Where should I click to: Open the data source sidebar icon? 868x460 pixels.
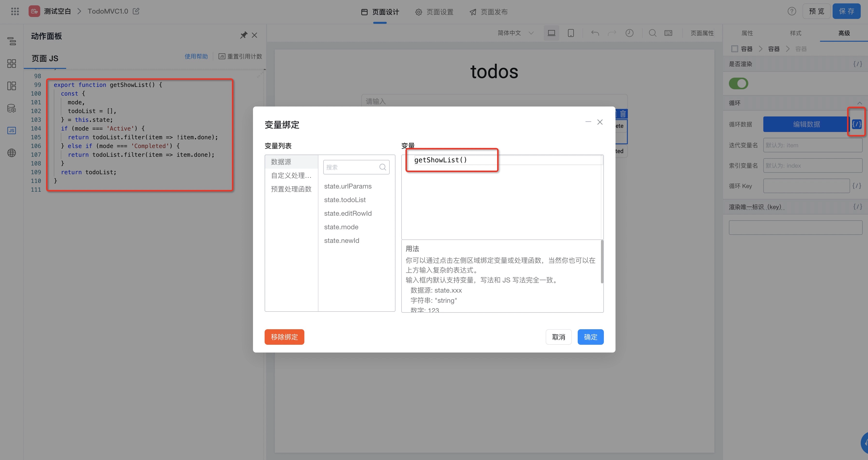[11, 108]
